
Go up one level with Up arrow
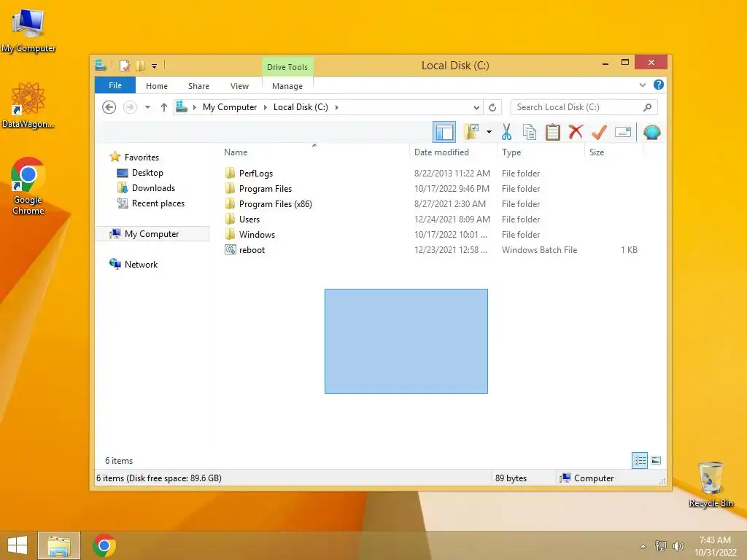click(164, 107)
